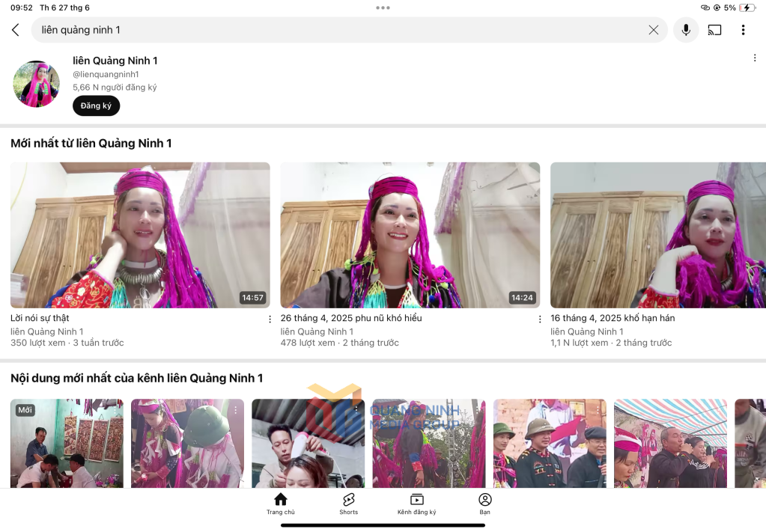Tap the 'Mới nhất từ liên Quảng Ninh 1' heading
Image resolution: width=766 pixels, height=532 pixels.
(x=91, y=144)
